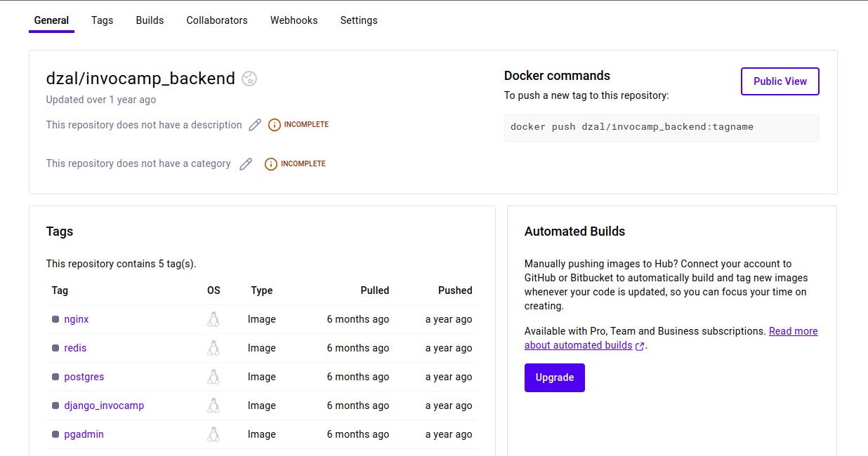Click the INCOMPLETE info icon near the category
The height and width of the screenshot is (456, 868).
tap(271, 163)
